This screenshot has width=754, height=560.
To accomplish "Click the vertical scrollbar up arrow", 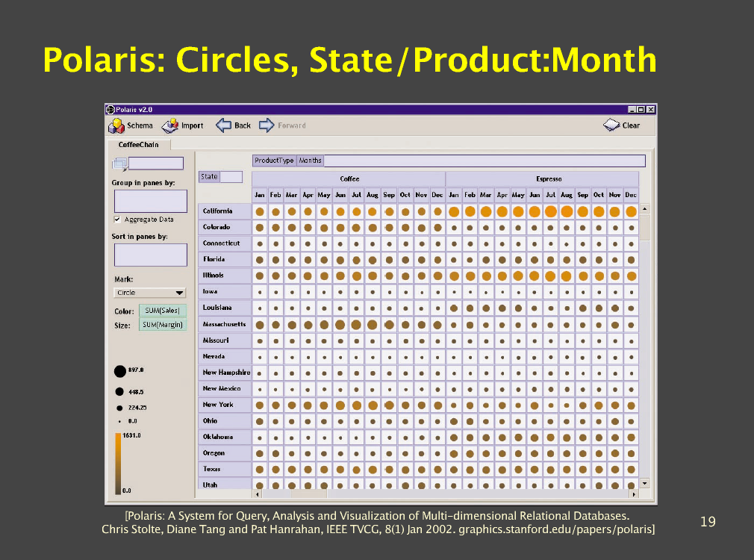I will (x=645, y=209).
